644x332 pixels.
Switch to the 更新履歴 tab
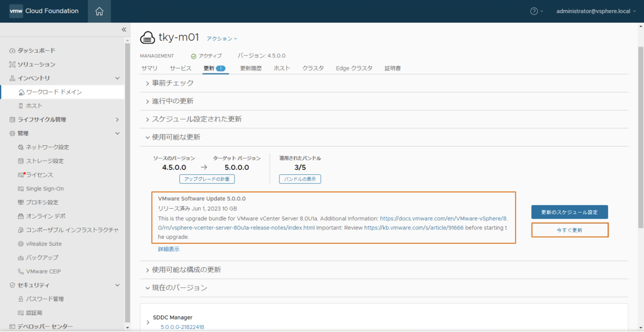pos(250,68)
